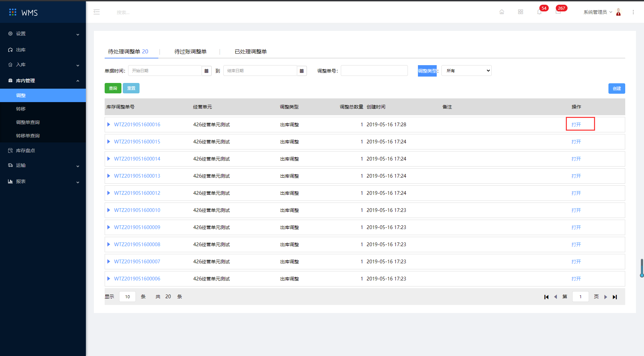Open order link WTZ2019051600010
Viewport: 644px width, 356px height.
137,210
